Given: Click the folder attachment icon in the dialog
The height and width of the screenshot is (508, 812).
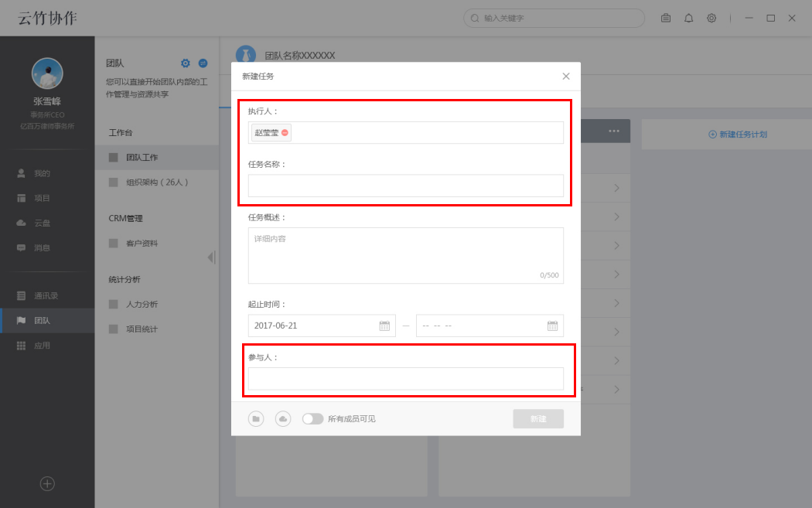Looking at the screenshot, I should click(x=256, y=418).
